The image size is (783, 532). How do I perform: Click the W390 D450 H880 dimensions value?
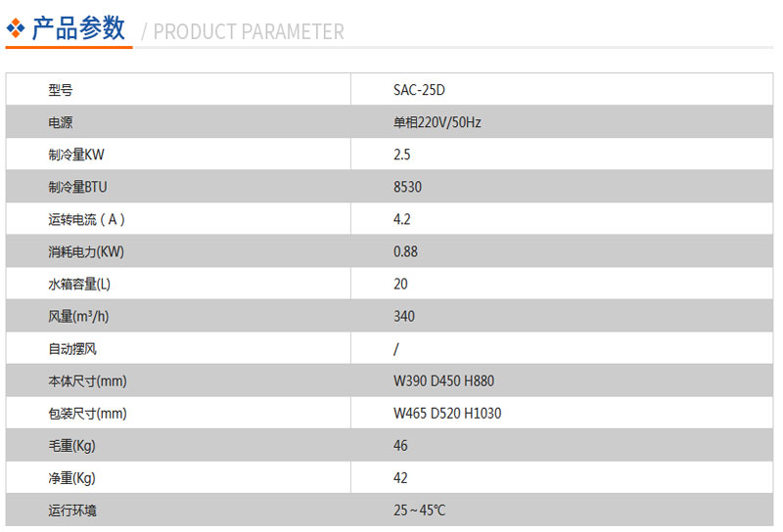coord(443,380)
